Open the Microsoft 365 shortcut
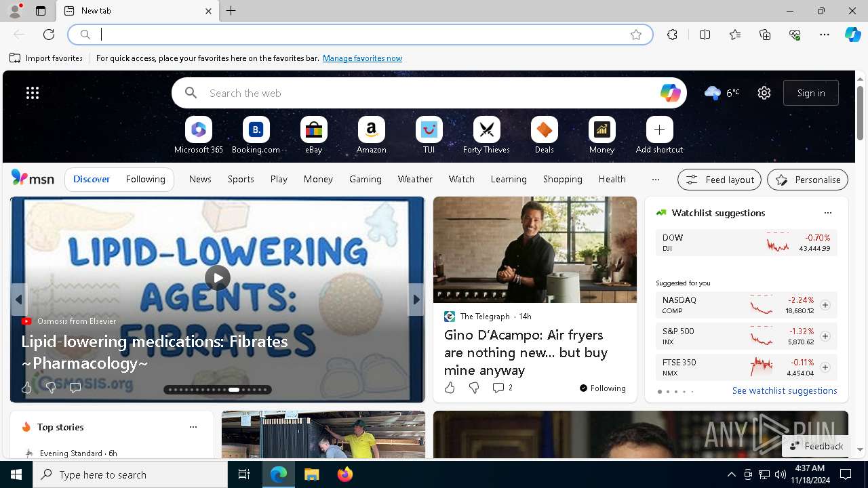This screenshot has height=488, width=868. [x=198, y=136]
